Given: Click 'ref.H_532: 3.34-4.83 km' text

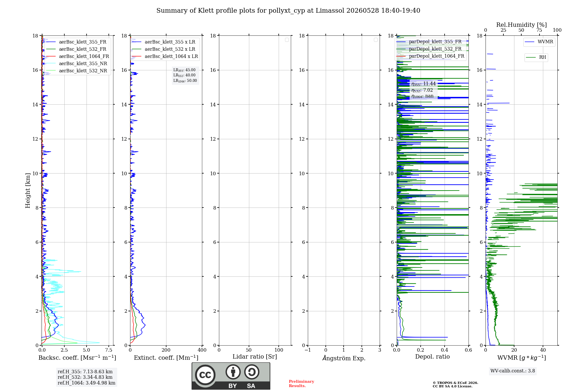Looking at the screenshot, I should [x=85, y=377].
